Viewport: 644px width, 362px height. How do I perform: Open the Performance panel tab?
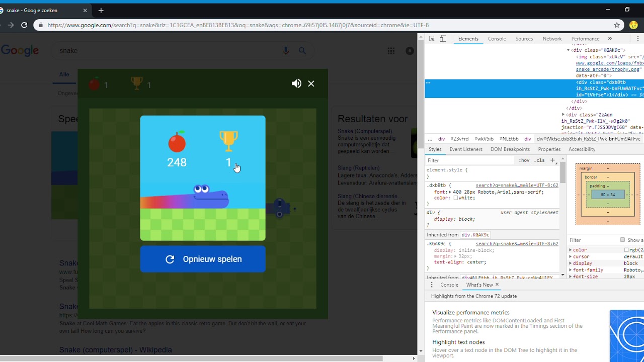pyautogui.click(x=585, y=39)
